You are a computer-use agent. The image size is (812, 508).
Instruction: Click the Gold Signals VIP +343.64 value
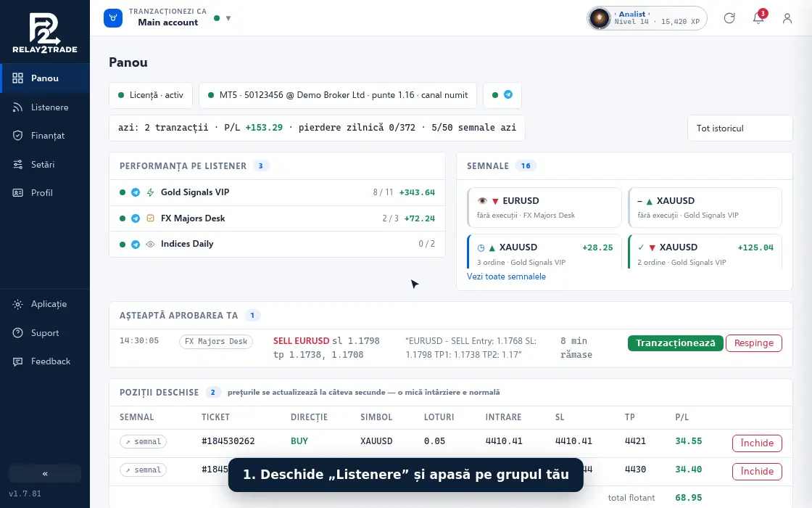click(417, 192)
